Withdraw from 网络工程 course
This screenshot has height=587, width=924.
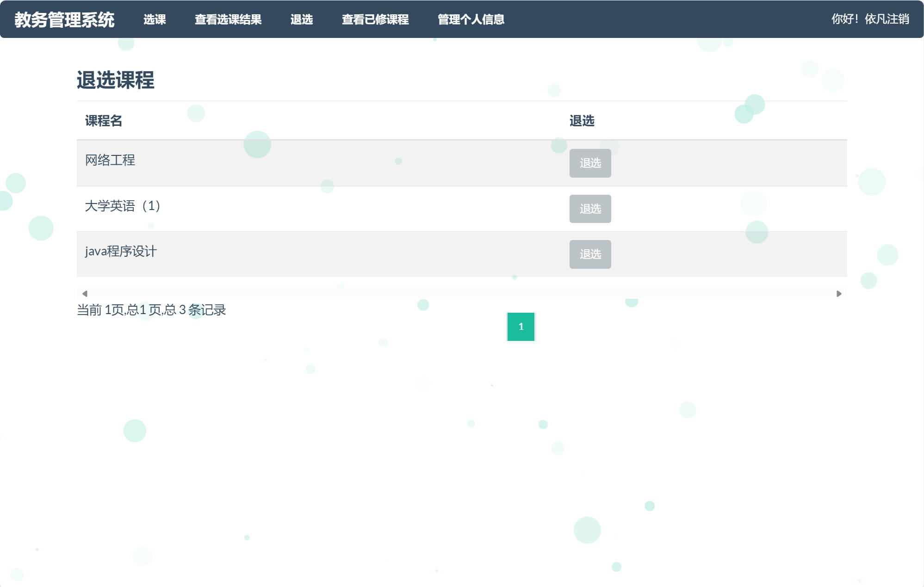coord(590,163)
